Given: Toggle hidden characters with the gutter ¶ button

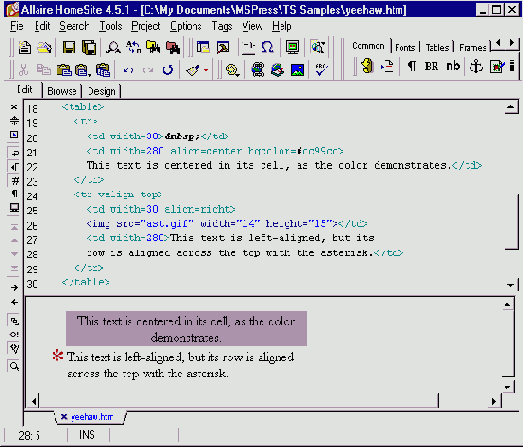Looking at the screenshot, I should coord(15,194).
